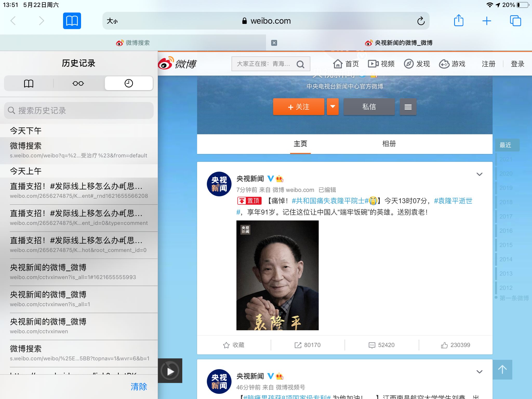Expand options chevron on the pinned post
The height and width of the screenshot is (399, 532).
[x=480, y=174]
